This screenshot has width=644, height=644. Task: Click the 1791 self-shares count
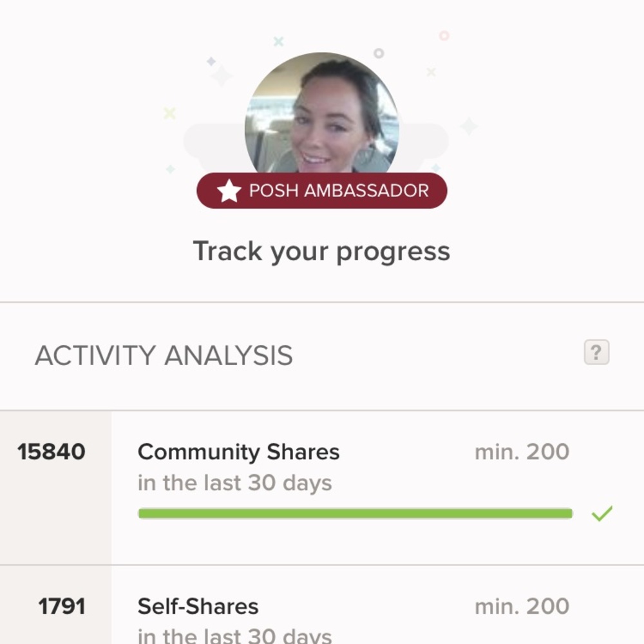(x=62, y=606)
